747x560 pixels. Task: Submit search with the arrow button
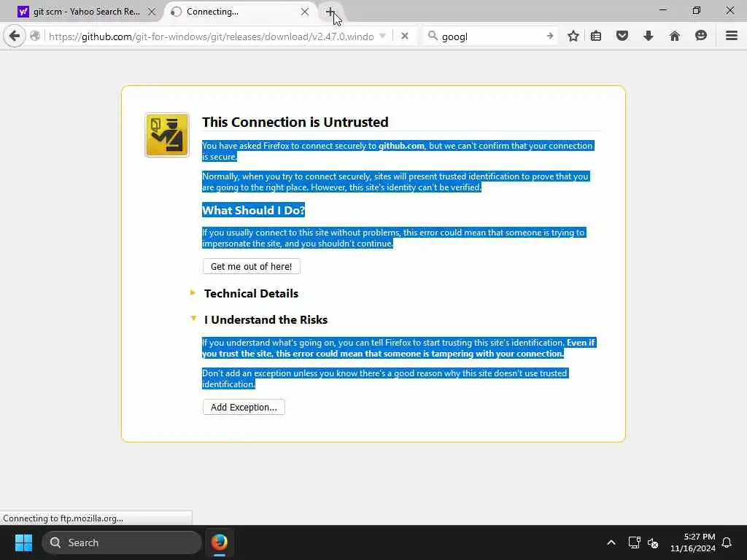(550, 36)
